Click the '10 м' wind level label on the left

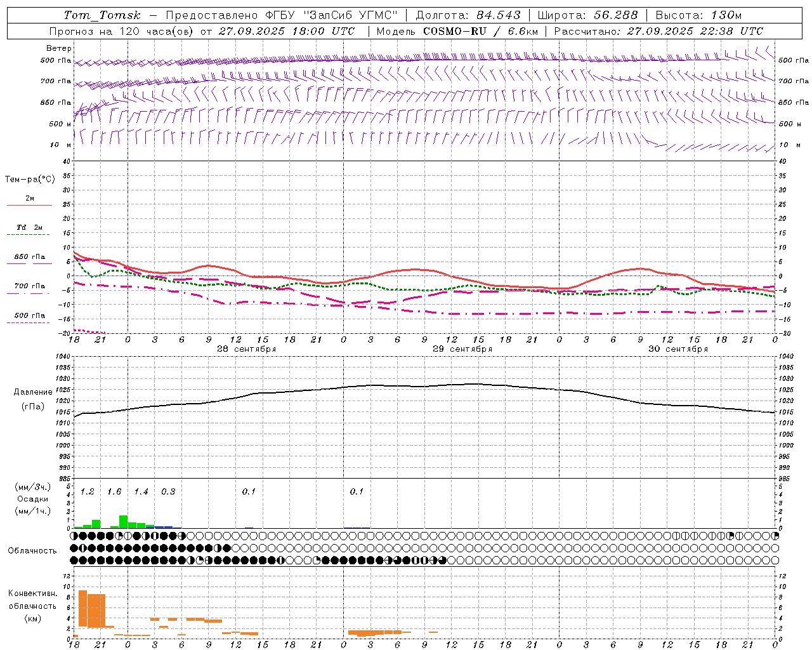pyautogui.click(x=61, y=145)
